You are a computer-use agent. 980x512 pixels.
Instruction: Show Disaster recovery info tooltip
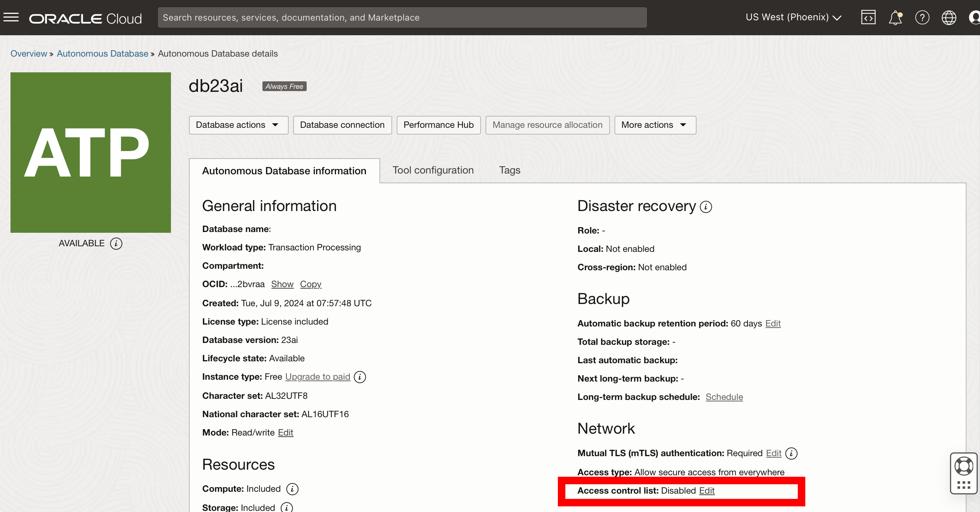point(706,207)
